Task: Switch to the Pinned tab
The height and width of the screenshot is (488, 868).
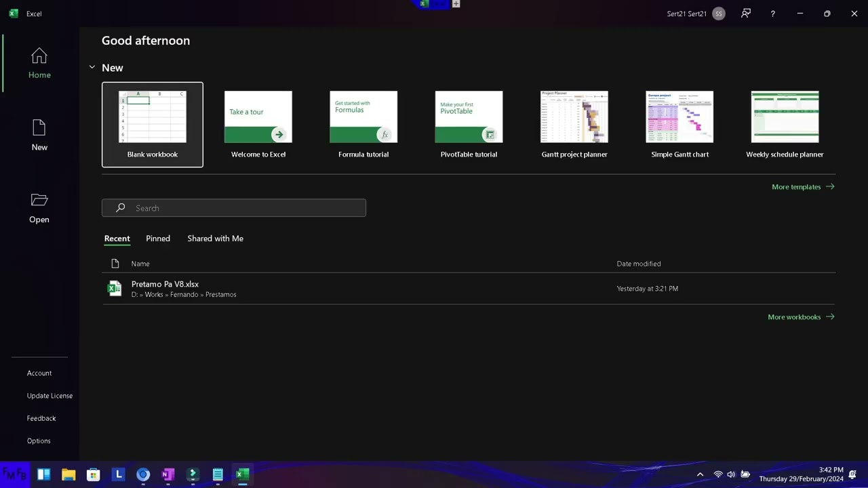Action: pyautogui.click(x=158, y=239)
